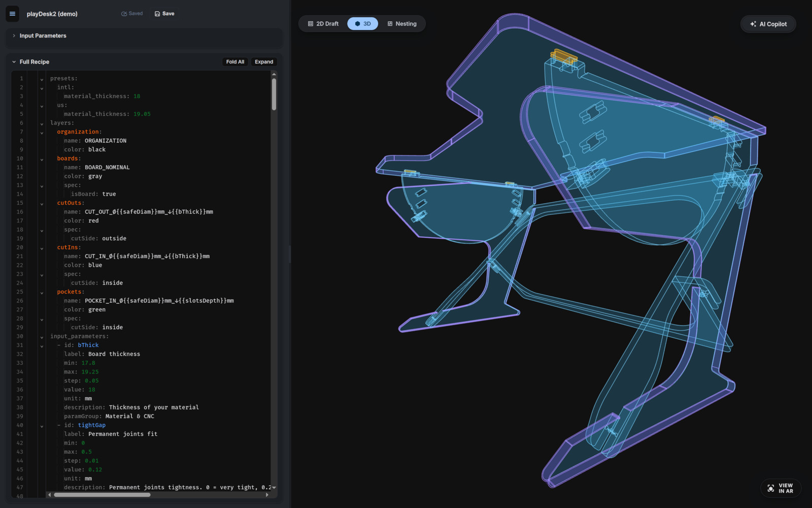Screen dimensions: 812x508
Task: Open the Nesting tab
Action: (x=402, y=24)
